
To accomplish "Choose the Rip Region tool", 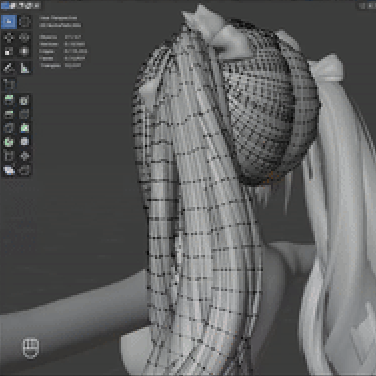I will pyautogui.click(x=24, y=170).
